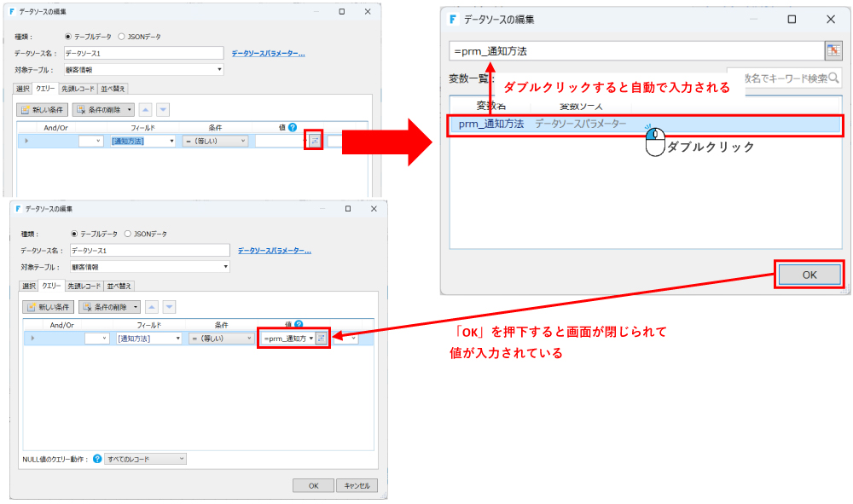Click the 新しい条件 button in the top-left dialog
This screenshot has height=504, width=853.
click(x=43, y=109)
